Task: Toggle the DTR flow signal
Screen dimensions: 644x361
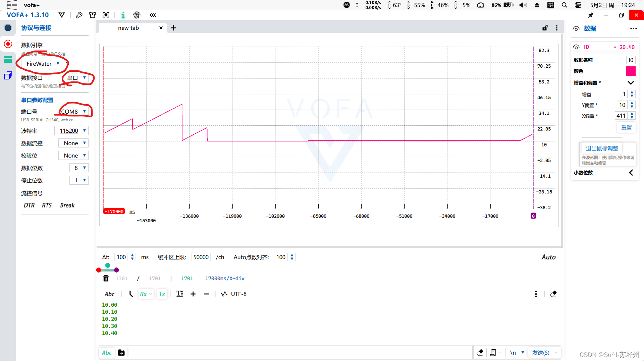Action: coord(29,205)
